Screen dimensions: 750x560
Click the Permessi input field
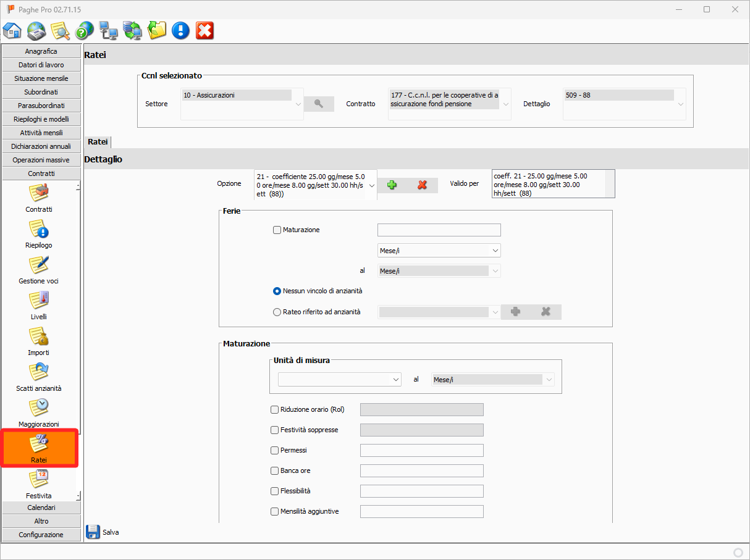[421, 451]
